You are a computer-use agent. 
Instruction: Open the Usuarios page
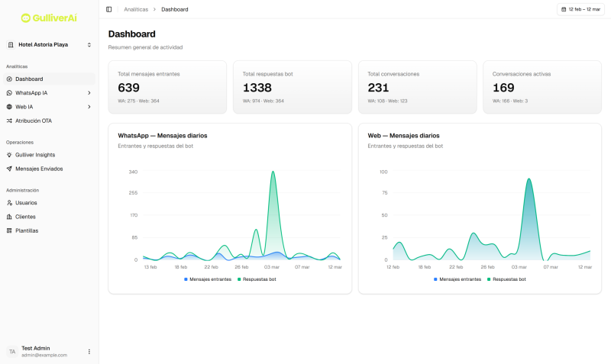[x=26, y=203]
